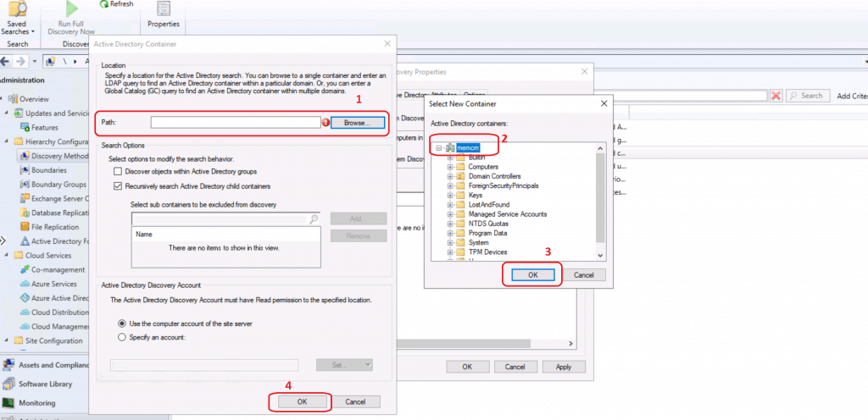Open the Saved Searches ribbon icon
868x420 pixels.
click(19, 8)
